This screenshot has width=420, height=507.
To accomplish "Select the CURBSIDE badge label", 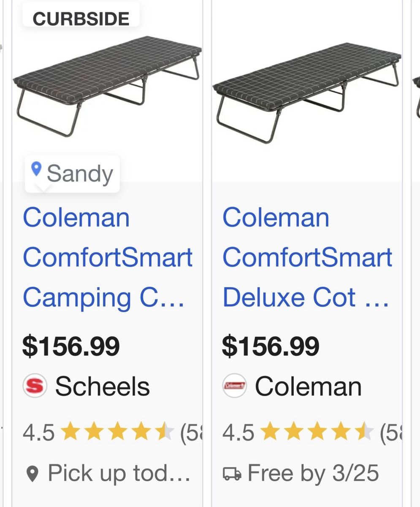I will pyautogui.click(x=81, y=19).
